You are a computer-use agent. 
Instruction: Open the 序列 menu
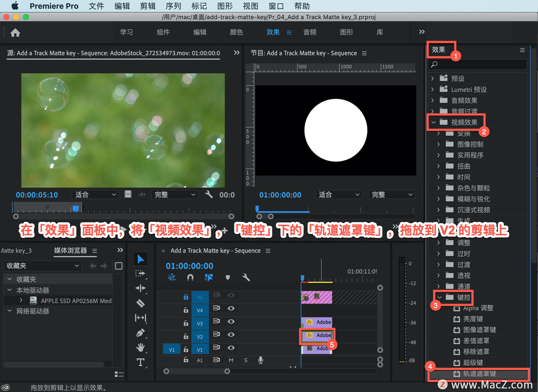click(173, 6)
